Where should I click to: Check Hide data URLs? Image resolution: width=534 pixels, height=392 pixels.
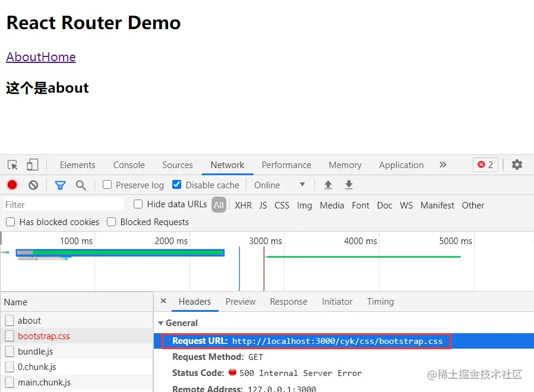coord(138,204)
